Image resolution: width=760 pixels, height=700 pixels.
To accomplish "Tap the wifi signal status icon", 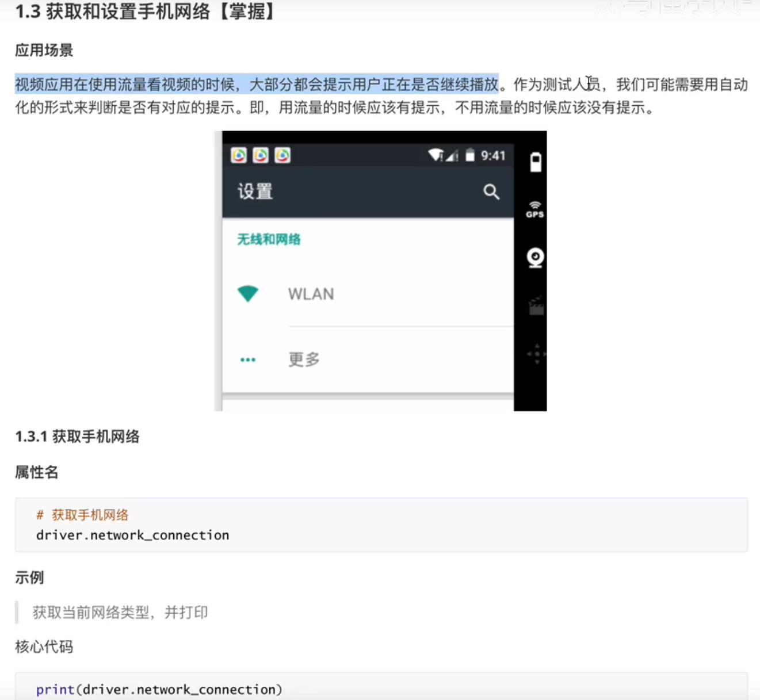I will [x=436, y=155].
